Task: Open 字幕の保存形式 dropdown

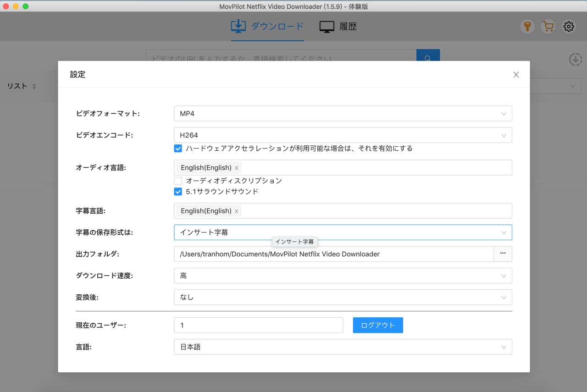Action: pos(343,232)
